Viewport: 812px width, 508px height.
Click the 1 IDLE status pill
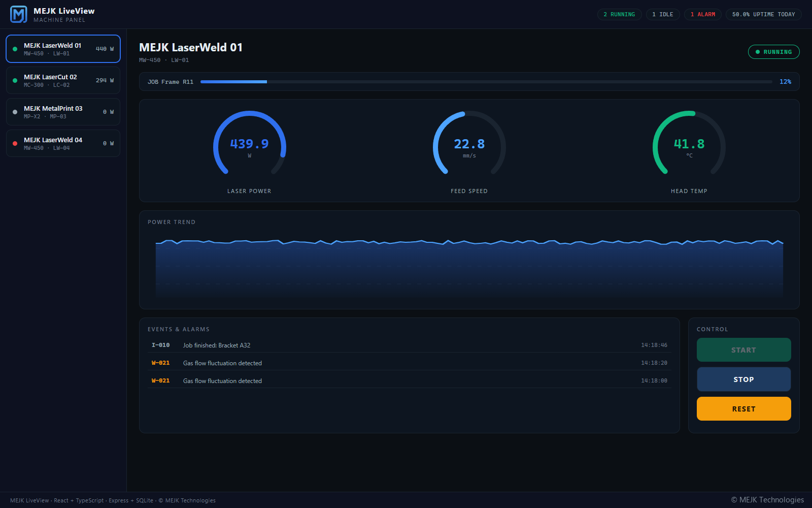(x=663, y=14)
